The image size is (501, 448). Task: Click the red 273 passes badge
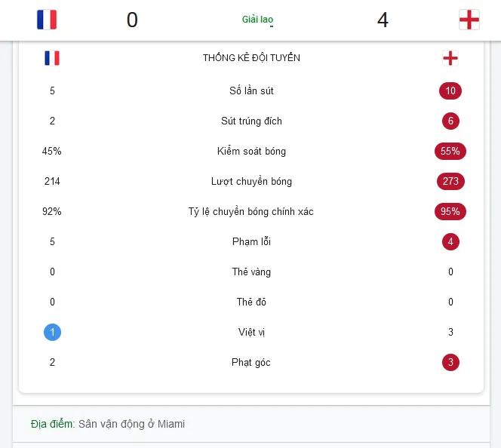(450, 181)
